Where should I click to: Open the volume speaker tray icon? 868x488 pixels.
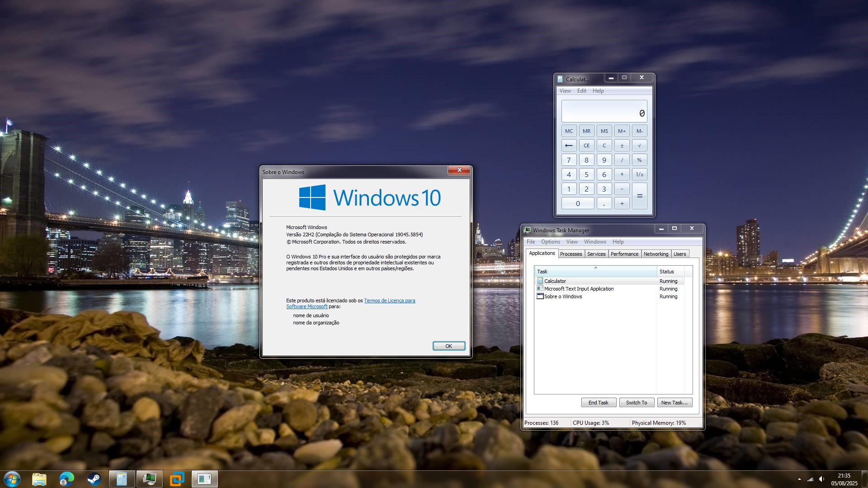pos(821,479)
